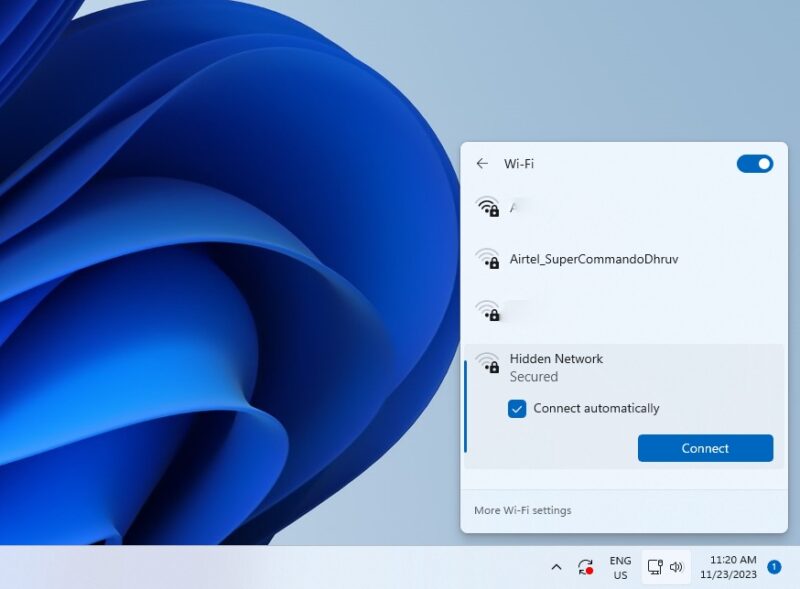The width and height of the screenshot is (800, 589).
Task: Collapse the Hidden Network entry
Action: coord(555,358)
